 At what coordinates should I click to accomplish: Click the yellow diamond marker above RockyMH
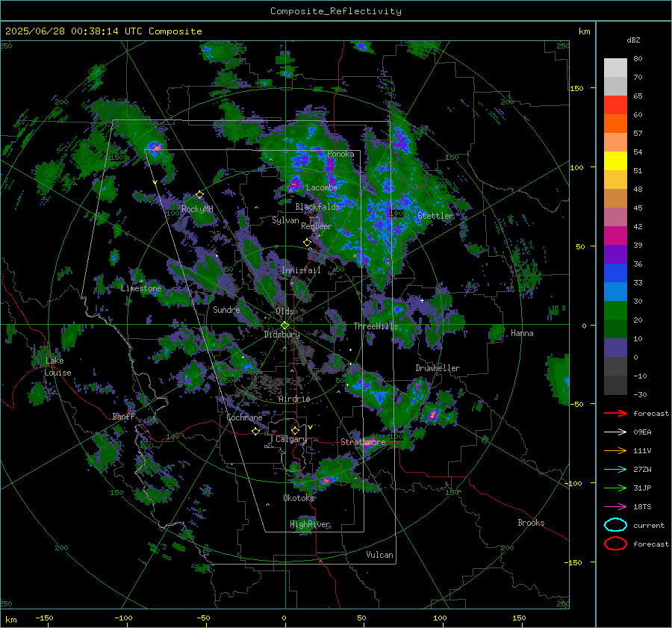click(199, 195)
